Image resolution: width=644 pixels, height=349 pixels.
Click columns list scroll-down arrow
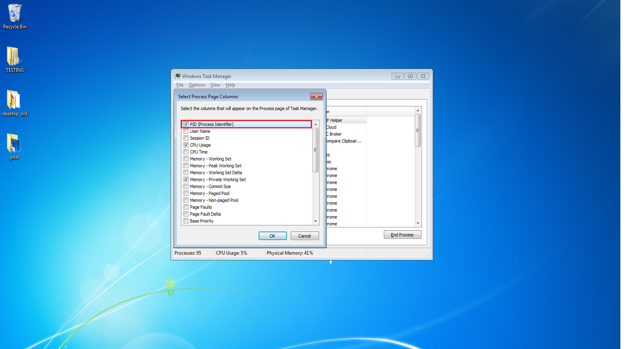tap(316, 221)
